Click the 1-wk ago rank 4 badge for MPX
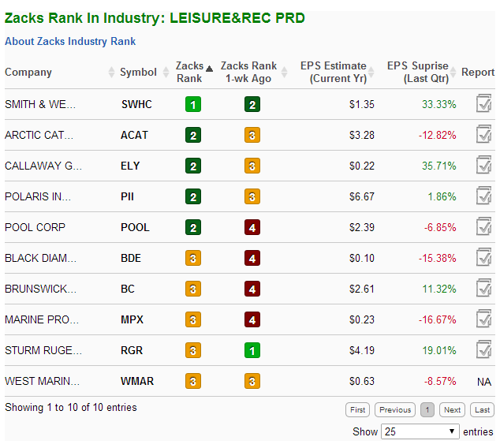Screen dimensions: 500x448 coord(252,319)
